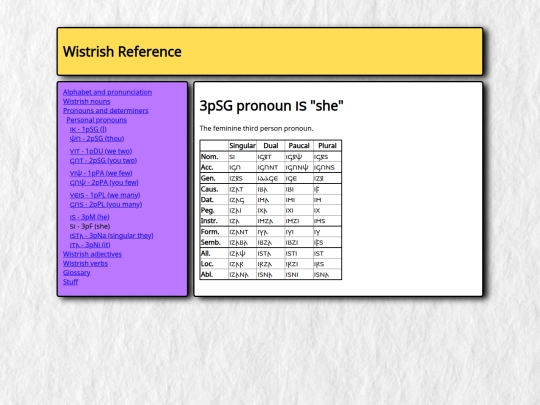Go to Wistrish verbs page
Viewport: 540px width, 405px height.
(85, 264)
